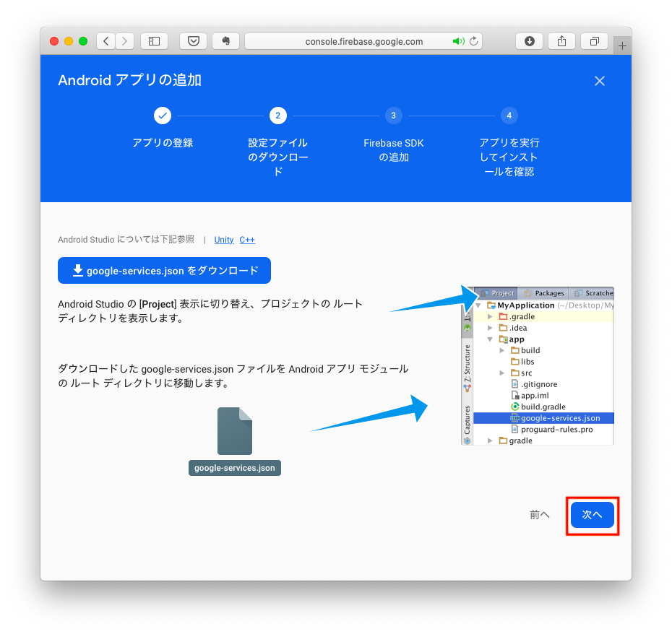672x634 pixels.
Task: Mute the tab audio speaker icon
Action: 458,41
